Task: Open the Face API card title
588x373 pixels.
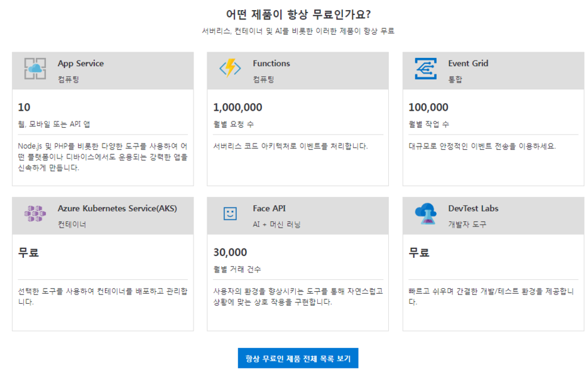Action: [269, 208]
